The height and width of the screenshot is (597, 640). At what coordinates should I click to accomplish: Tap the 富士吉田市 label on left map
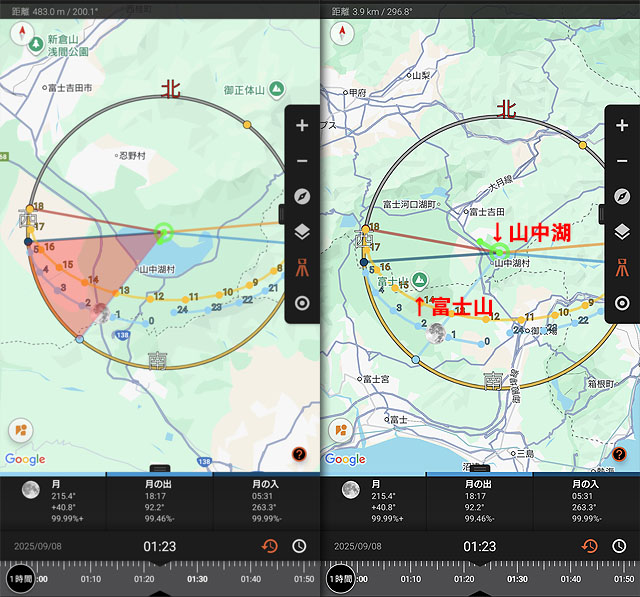[68, 88]
